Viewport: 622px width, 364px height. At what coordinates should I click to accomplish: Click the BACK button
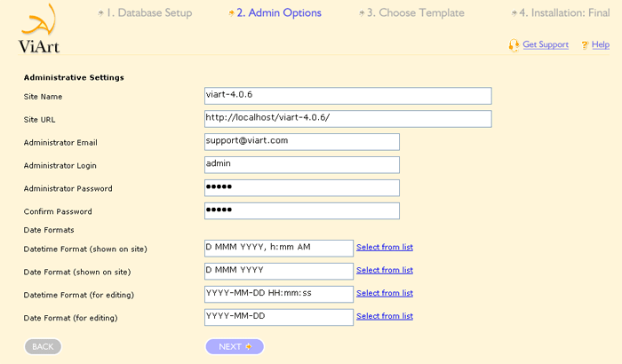(x=43, y=346)
